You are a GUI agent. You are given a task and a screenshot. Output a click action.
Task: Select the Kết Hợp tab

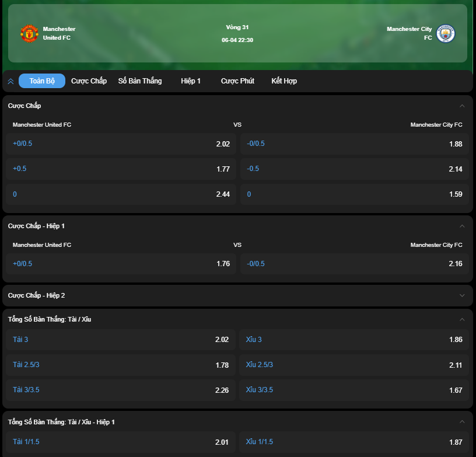pos(284,81)
